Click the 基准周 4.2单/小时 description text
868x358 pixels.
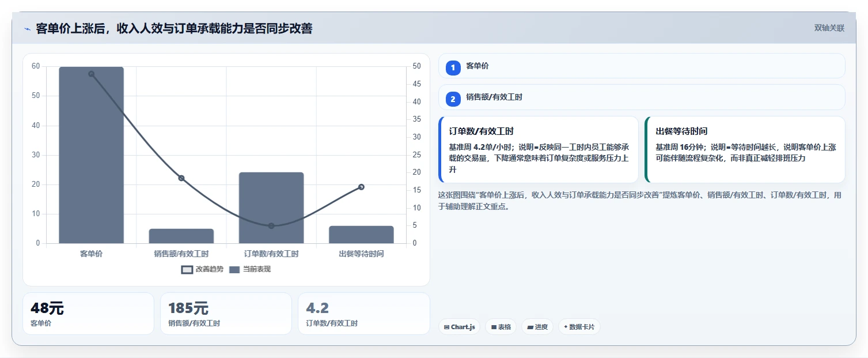[539, 159]
